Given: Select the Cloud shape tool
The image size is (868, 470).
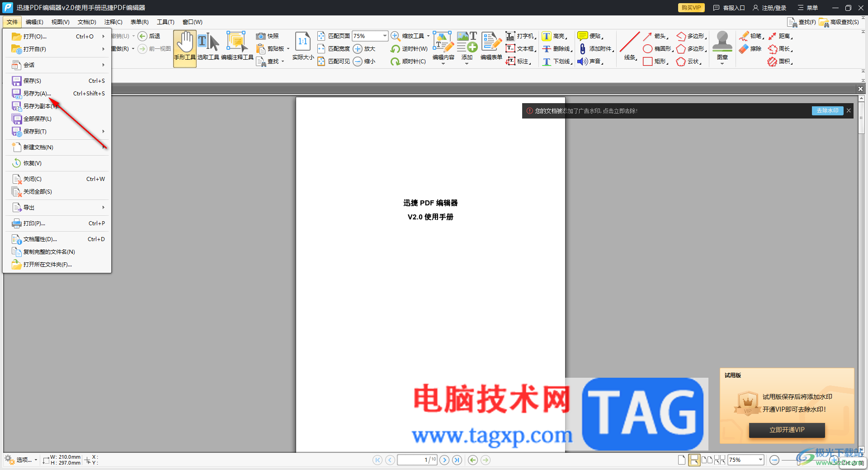Looking at the screenshot, I should tap(689, 62).
